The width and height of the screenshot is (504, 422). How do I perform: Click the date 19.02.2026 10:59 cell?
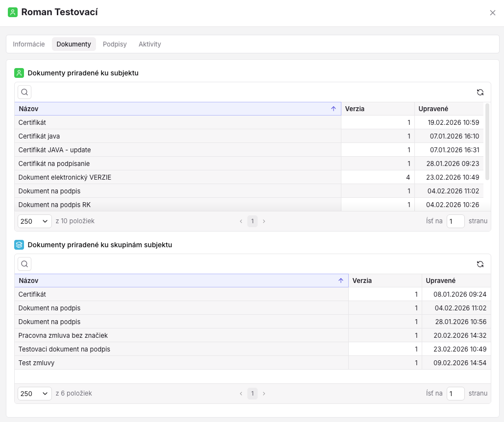(x=449, y=122)
